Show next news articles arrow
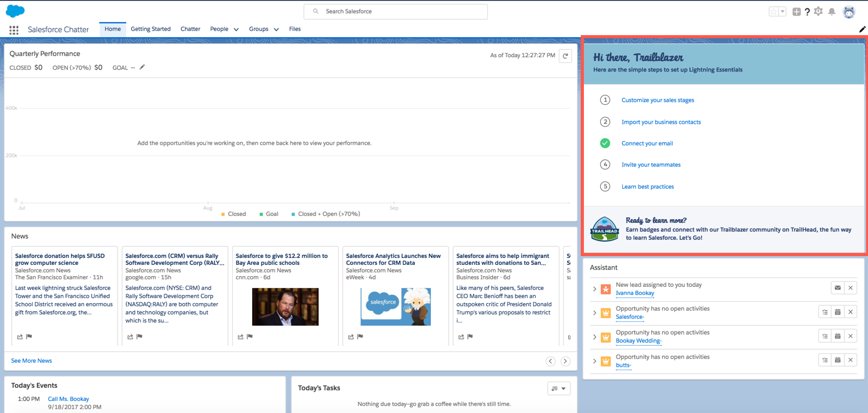 565,361
